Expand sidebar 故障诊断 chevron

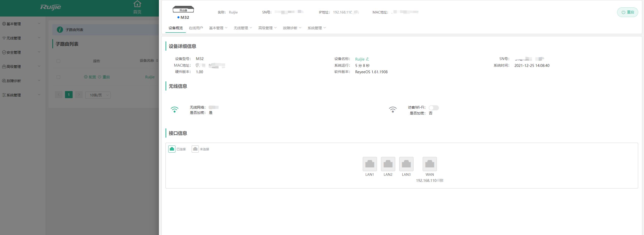[x=39, y=81]
